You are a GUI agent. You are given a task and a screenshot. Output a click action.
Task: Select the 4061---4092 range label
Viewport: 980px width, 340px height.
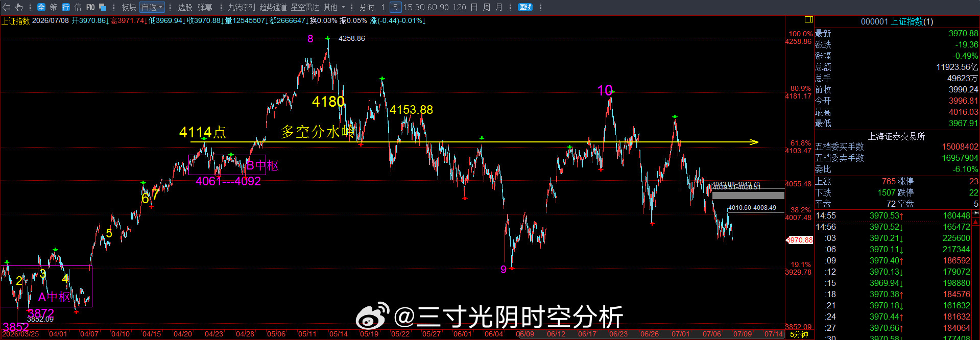(228, 181)
